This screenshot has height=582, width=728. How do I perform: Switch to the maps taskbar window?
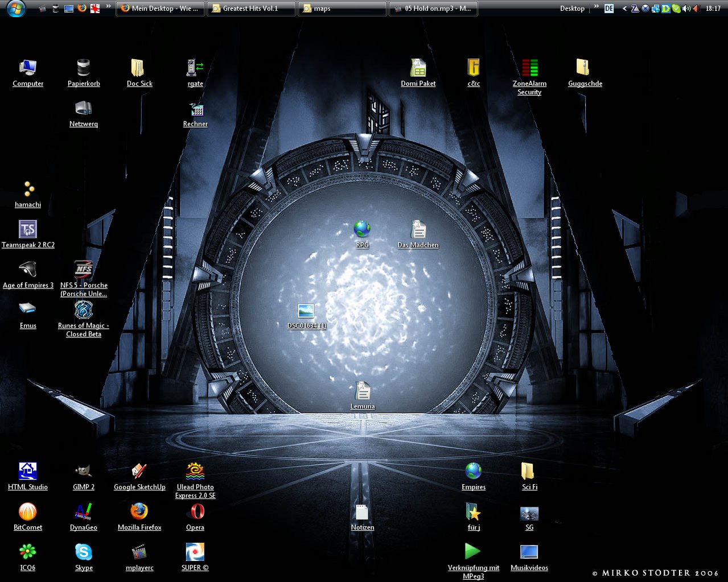[x=342, y=9]
